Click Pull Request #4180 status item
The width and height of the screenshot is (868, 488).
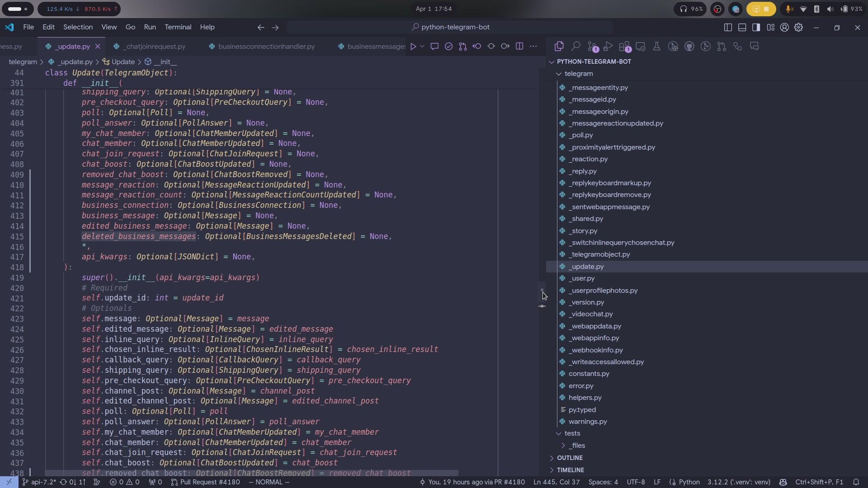205,482
